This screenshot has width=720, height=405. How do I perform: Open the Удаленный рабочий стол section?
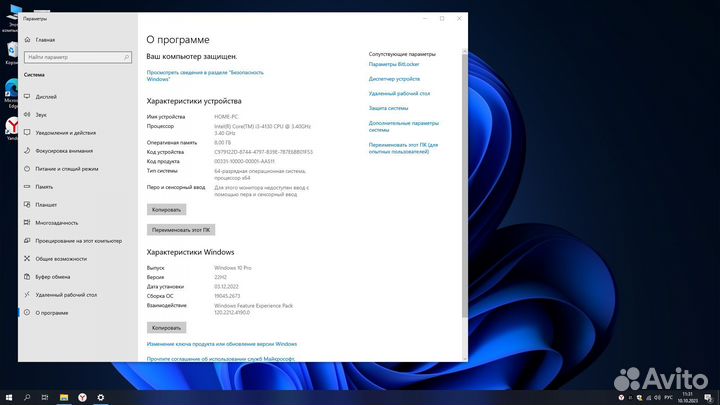pyautogui.click(x=66, y=295)
